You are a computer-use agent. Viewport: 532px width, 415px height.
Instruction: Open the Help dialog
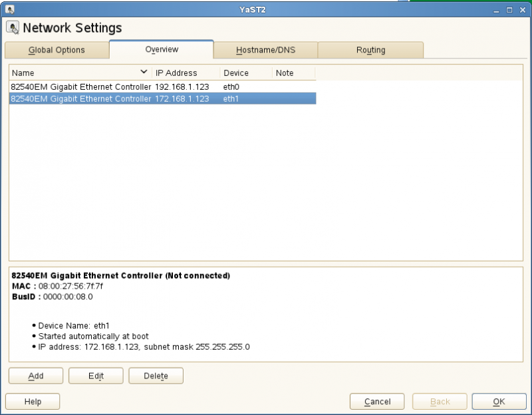(x=32, y=401)
